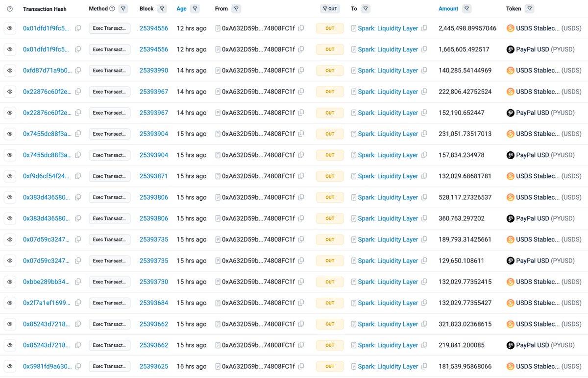This screenshot has width=588, height=378.
Task: Click the Transaction Hash column header
Action: [x=45, y=9]
